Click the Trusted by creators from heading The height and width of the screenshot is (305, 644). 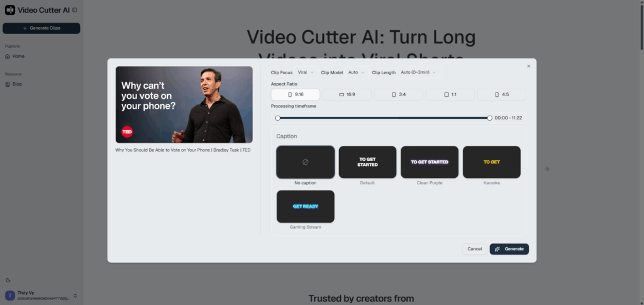pos(362,299)
